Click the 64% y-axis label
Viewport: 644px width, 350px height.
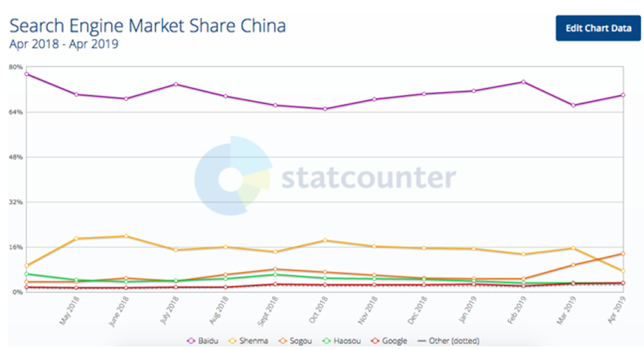tap(15, 112)
